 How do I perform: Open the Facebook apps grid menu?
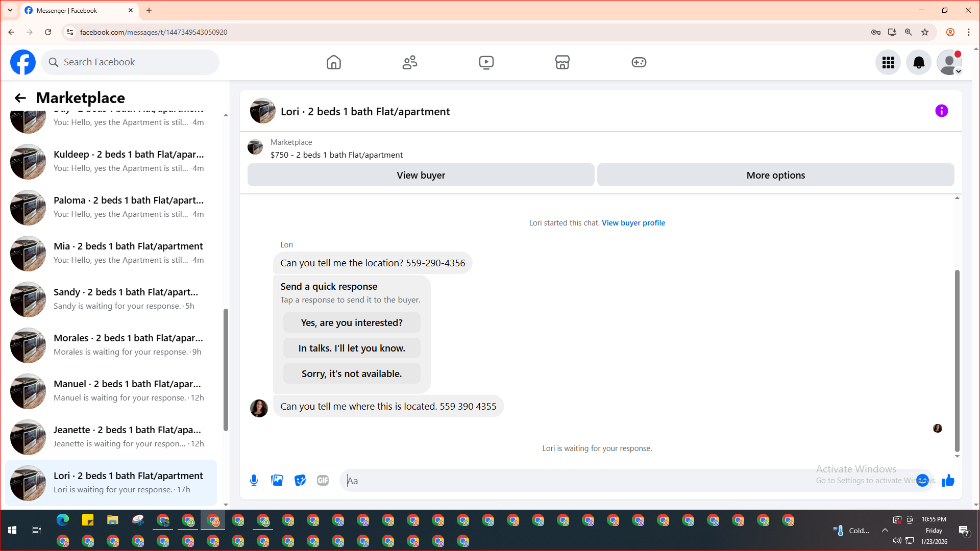(888, 62)
